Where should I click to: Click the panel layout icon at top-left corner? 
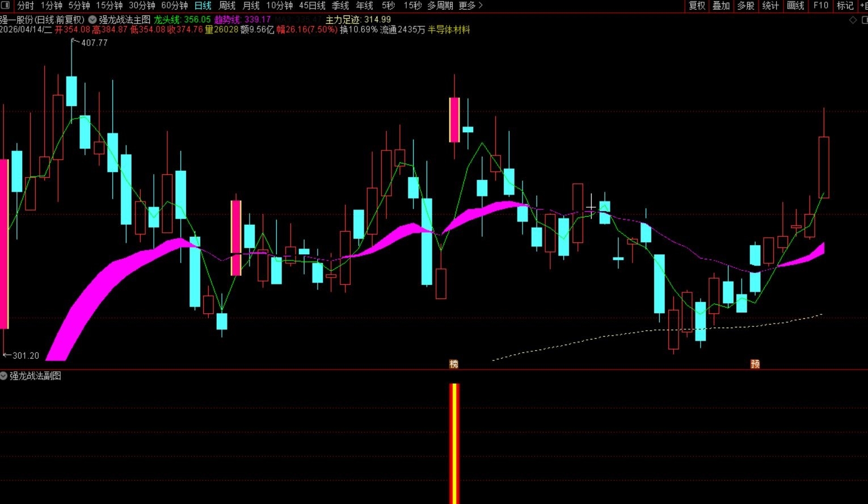point(5,6)
